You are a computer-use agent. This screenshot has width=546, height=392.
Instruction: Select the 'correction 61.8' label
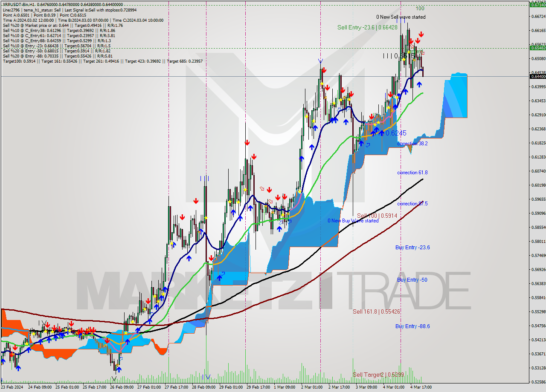click(412, 173)
